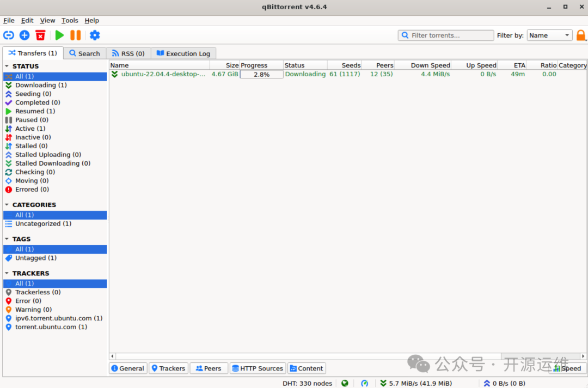Click the orange Pause toolbar icon

coord(75,35)
